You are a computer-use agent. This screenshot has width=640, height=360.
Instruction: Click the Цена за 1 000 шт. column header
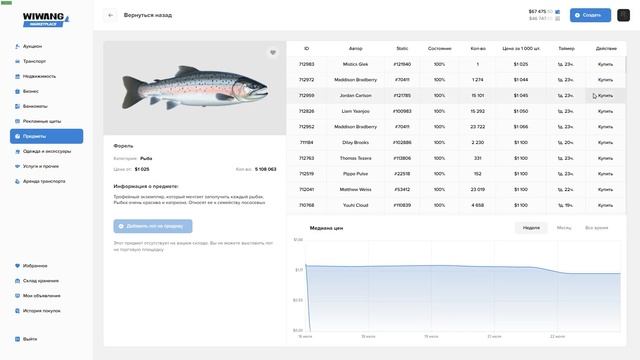click(521, 48)
